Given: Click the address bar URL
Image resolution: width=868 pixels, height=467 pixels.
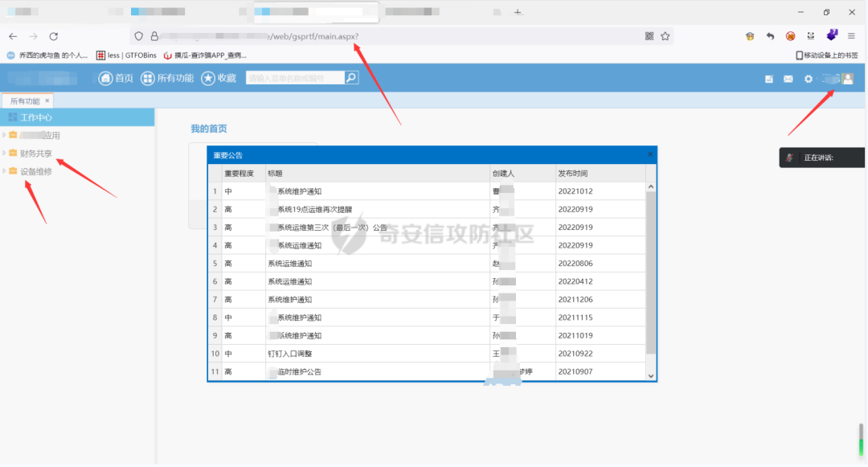Looking at the screenshot, I should 313,36.
